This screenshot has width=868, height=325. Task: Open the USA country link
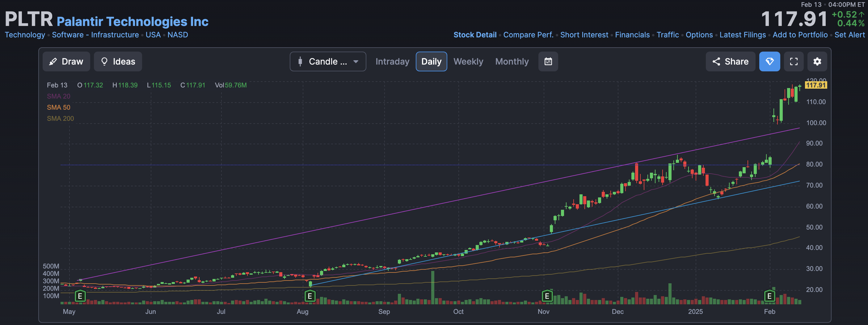click(x=153, y=35)
